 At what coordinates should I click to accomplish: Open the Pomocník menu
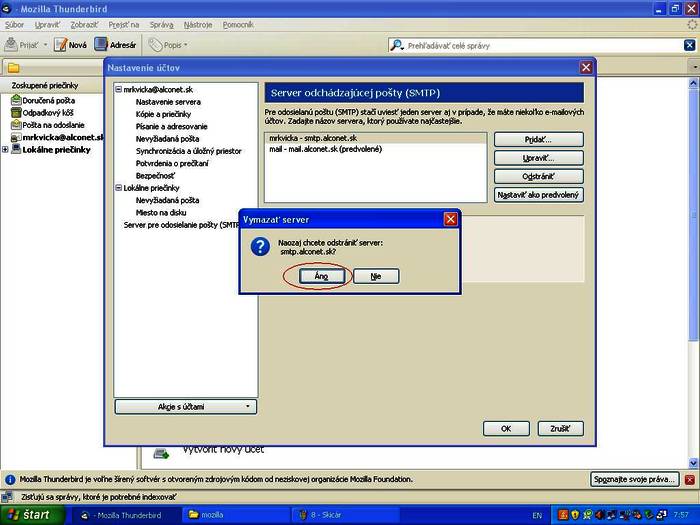(238, 25)
